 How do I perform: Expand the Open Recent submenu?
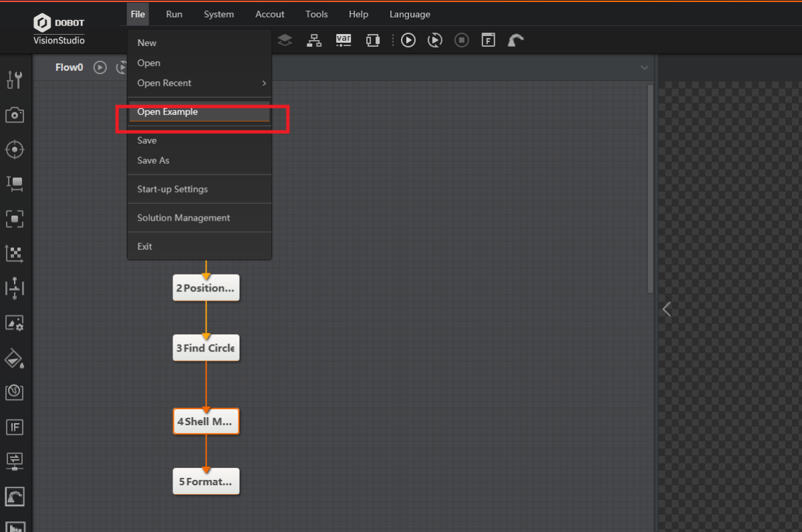click(x=200, y=83)
